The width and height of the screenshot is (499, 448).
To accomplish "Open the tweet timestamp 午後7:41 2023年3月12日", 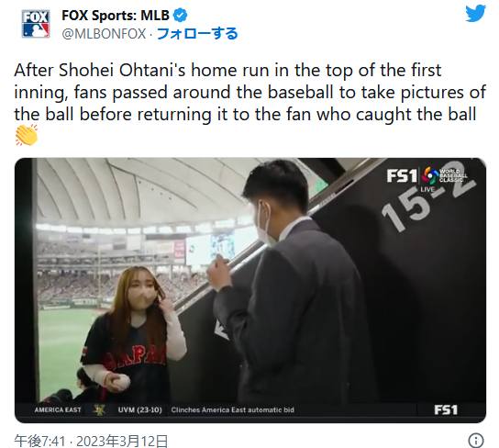I will (x=91, y=441).
